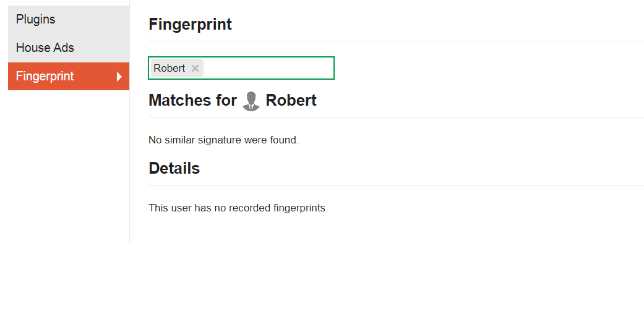The height and width of the screenshot is (314, 644).
Task: Click the Fingerprint page heading
Action: click(x=190, y=24)
